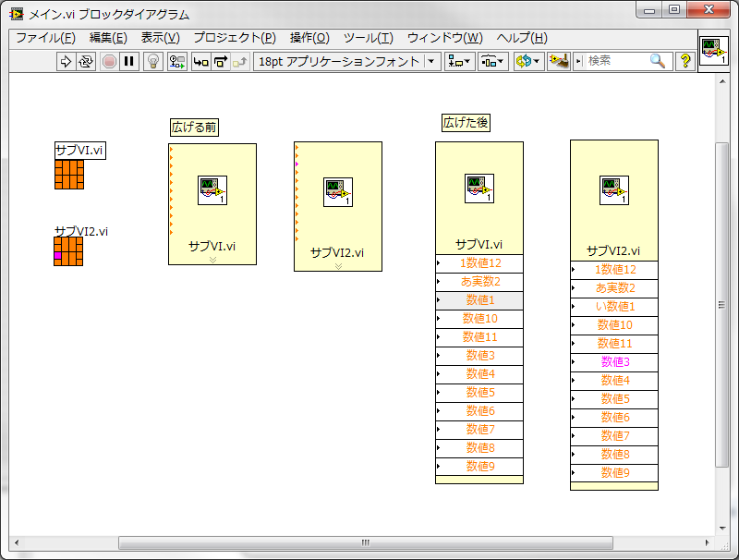Image resolution: width=739 pixels, height=560 pixels.
Task: Click VI icon inside collapsed サブVI2.vi node
Action: (x=338, y=192)
